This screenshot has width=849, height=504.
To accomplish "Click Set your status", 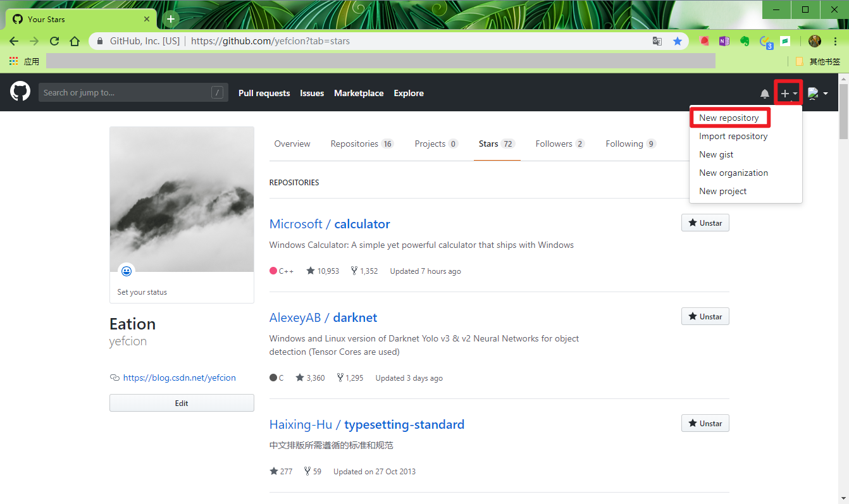I will [x=142, y=292].
